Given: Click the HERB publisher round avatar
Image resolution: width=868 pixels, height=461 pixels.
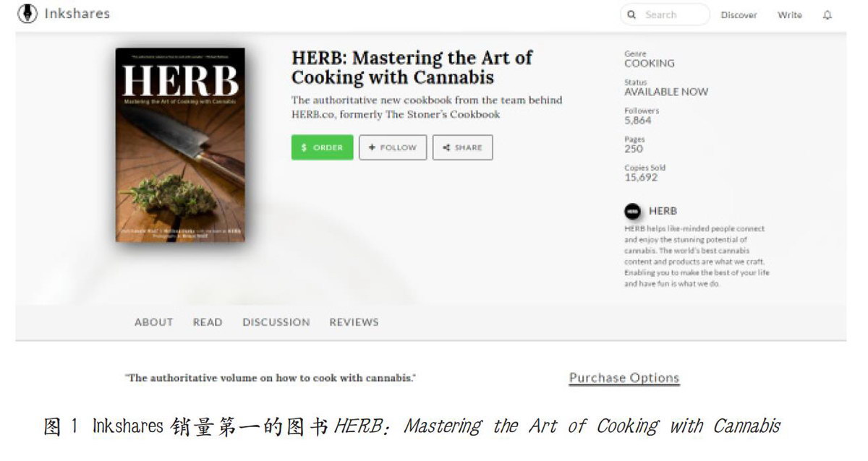Looking at the screenshot, I should pos(632,212).
